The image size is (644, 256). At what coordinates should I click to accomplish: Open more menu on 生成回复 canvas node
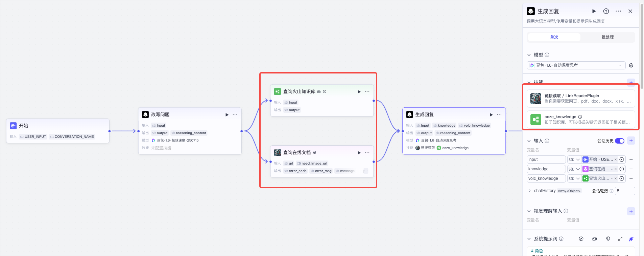(x=499, y=115)
